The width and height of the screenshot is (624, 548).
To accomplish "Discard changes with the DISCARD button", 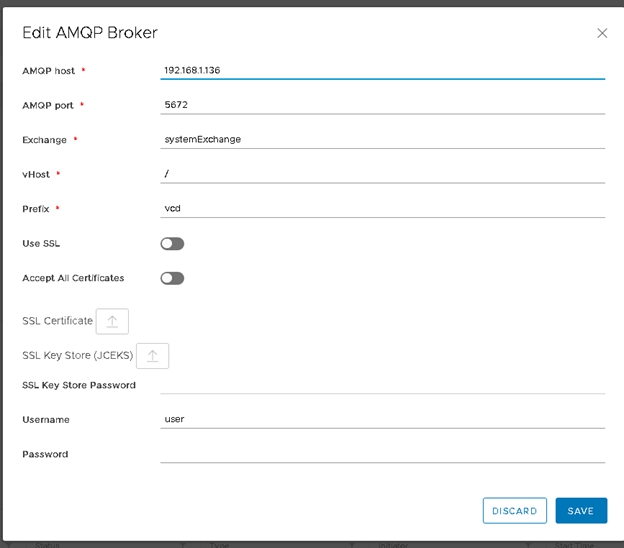I will 515,511.
